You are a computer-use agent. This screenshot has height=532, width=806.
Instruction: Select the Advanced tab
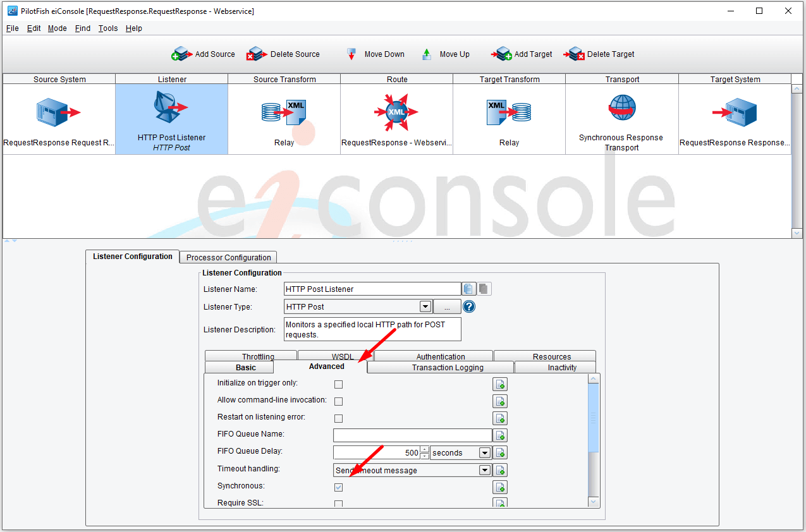point(321,366)
